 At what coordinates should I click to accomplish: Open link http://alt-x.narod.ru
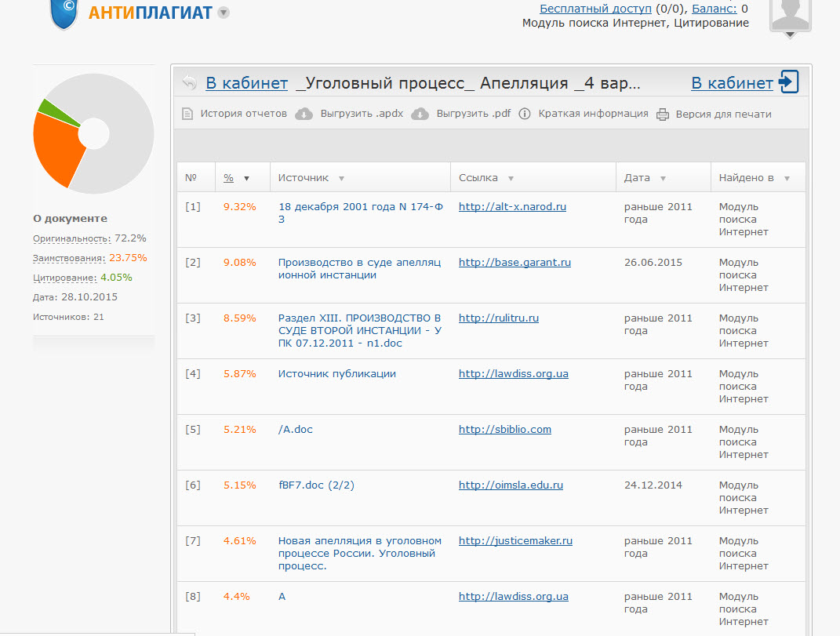click(512, 206)
